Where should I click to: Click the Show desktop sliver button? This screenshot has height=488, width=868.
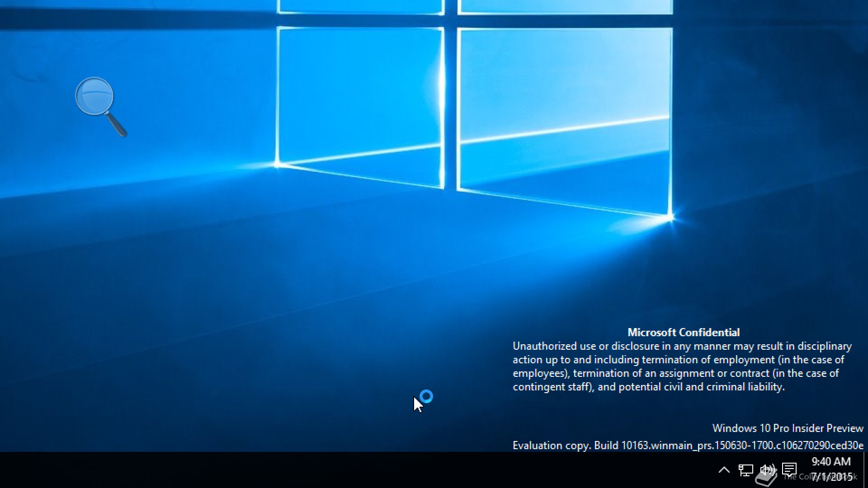865,470
